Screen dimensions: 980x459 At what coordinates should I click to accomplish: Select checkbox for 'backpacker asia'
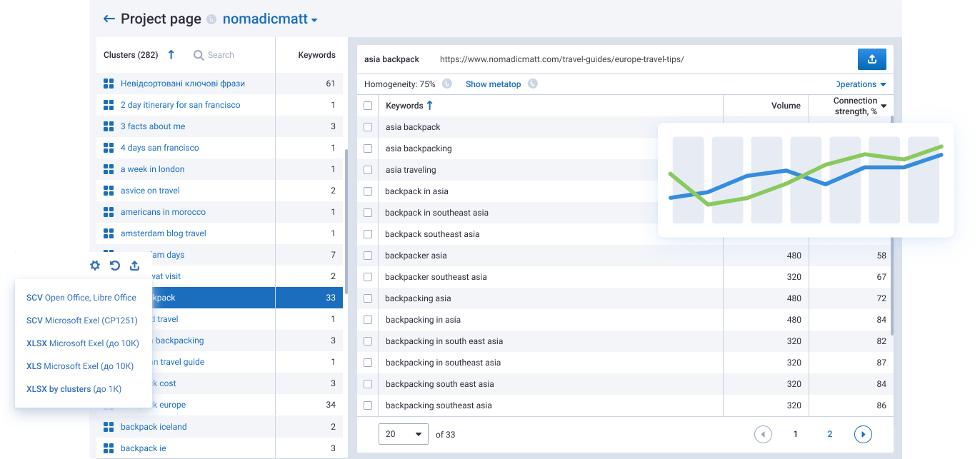(368, 256)
